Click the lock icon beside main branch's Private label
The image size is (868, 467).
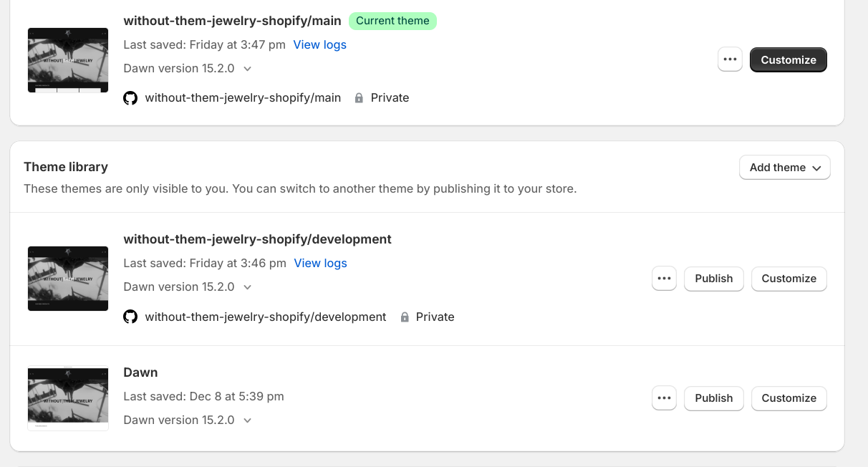(x=359, y=98)
